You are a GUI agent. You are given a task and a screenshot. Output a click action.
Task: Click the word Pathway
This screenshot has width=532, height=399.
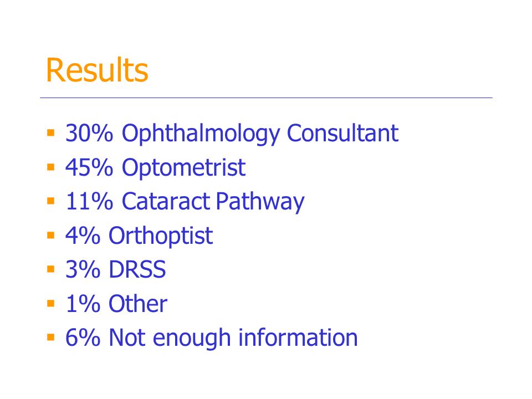point(260,202)
